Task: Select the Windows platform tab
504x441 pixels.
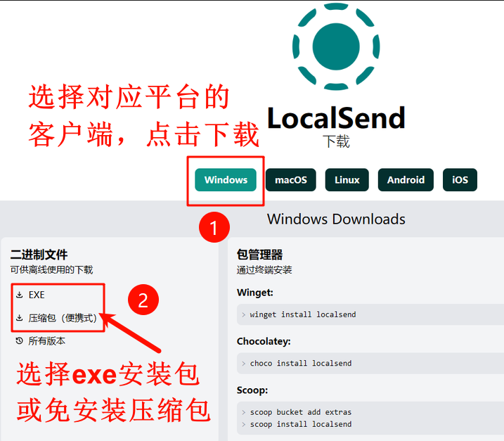Action: point(226,180)
